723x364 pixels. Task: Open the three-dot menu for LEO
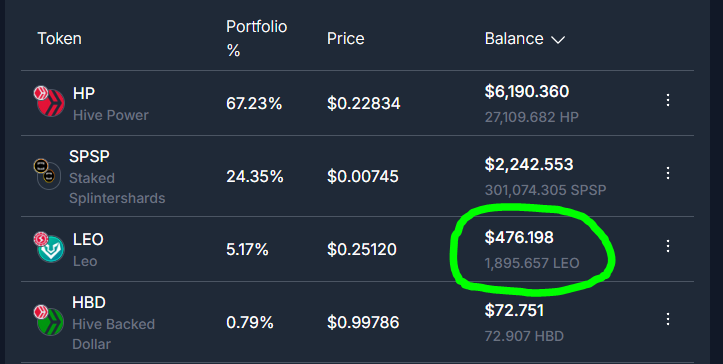coord(668,246)
